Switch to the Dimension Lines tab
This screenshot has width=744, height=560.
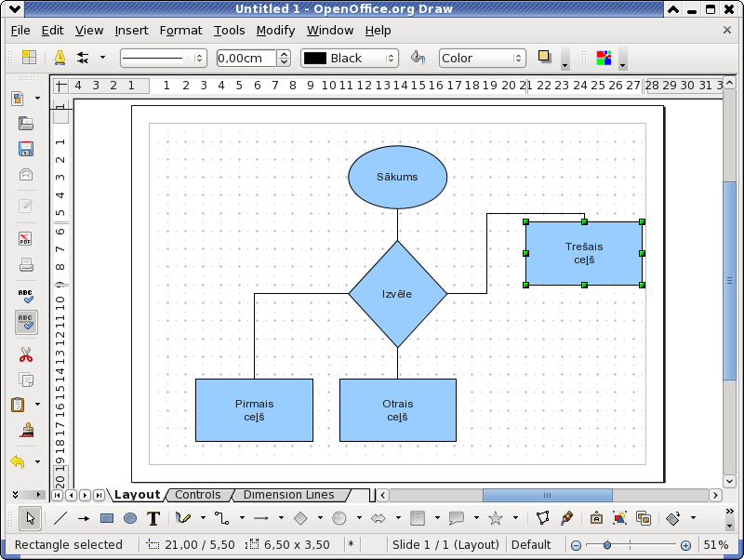288,495
